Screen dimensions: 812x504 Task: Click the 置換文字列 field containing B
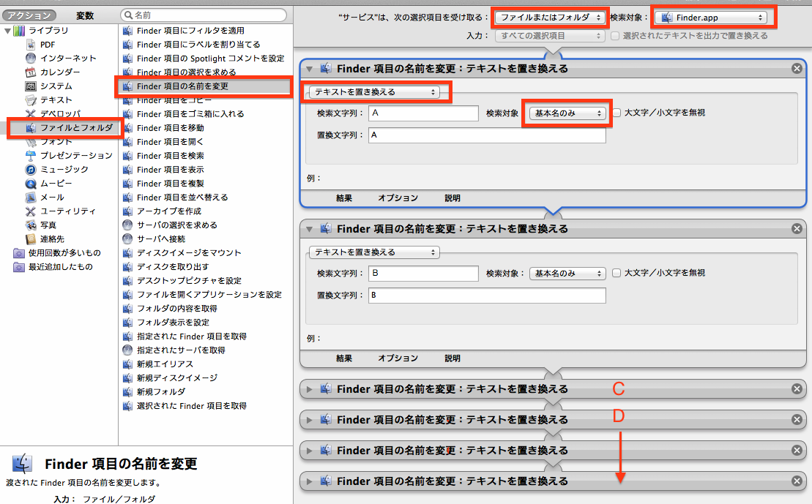pos(487,296)
